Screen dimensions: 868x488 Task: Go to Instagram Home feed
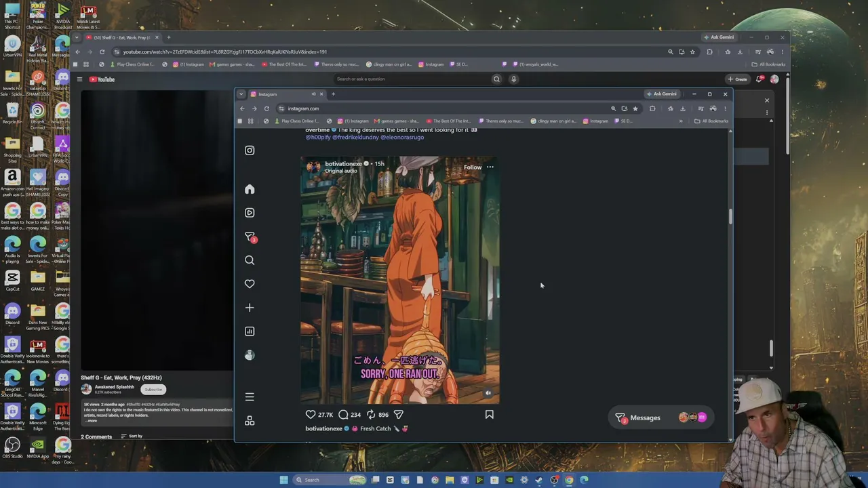coord(250,189)
